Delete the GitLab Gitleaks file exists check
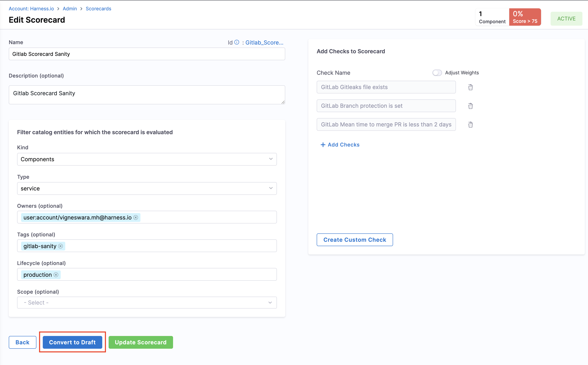588x365 pixels. [470, 87]
